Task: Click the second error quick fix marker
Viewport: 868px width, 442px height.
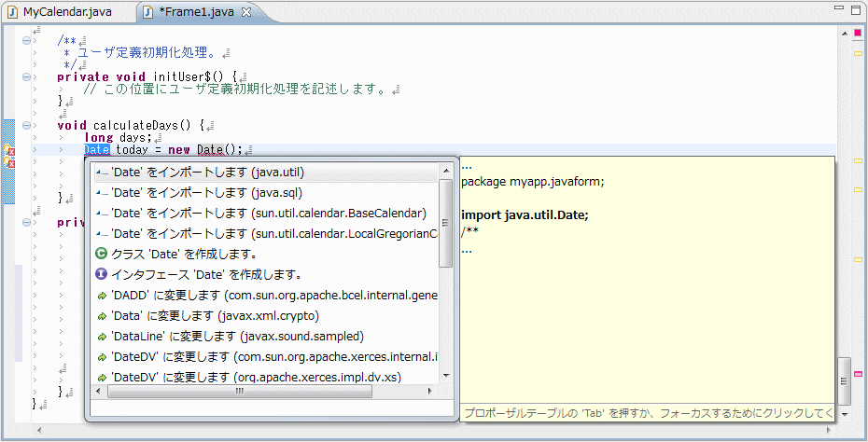Action: 8,162
